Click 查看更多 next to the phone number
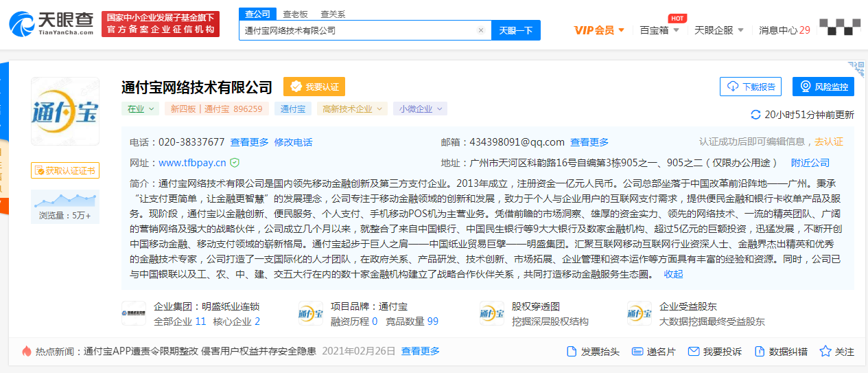The height and width of the screenshot is (373, 868). (249, 142)
